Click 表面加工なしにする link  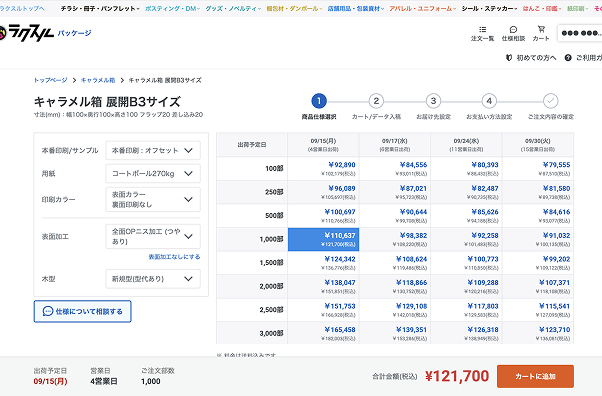[x=174, y=257]
